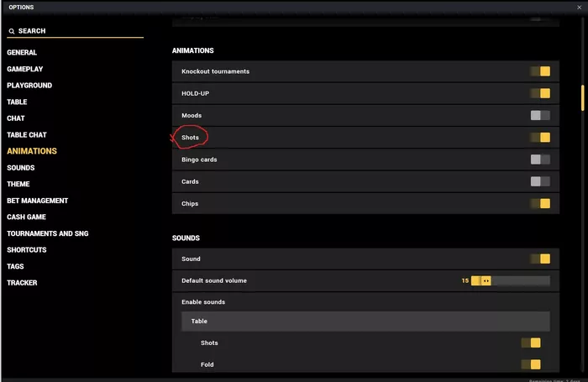Adjust Default sound volume slider track

[x=511, y=280]
